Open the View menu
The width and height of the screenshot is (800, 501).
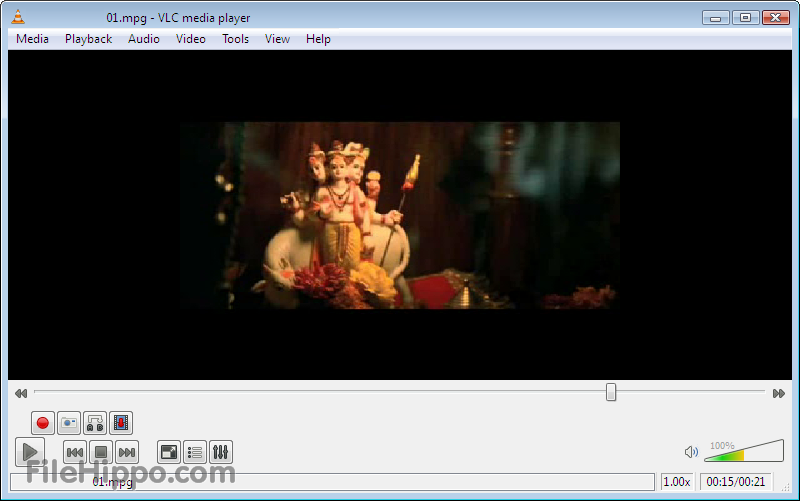coord(277,39)
